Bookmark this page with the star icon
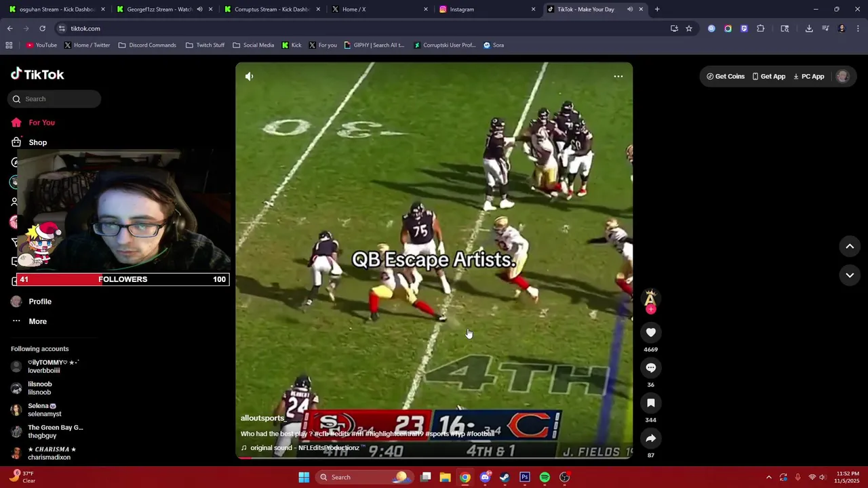Screen dimensions: 868x488 (689, 28)
